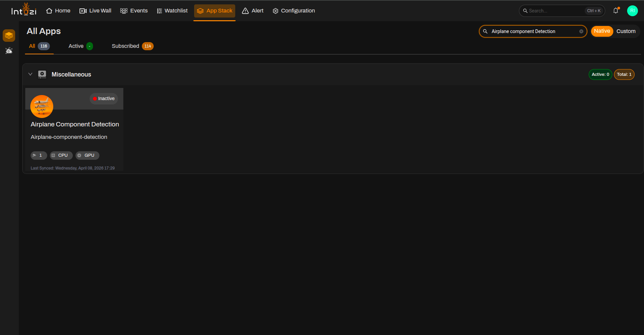Click the camera count 1 chip
Viewport: 644px width, 335px height.
[x=39, y=155]
